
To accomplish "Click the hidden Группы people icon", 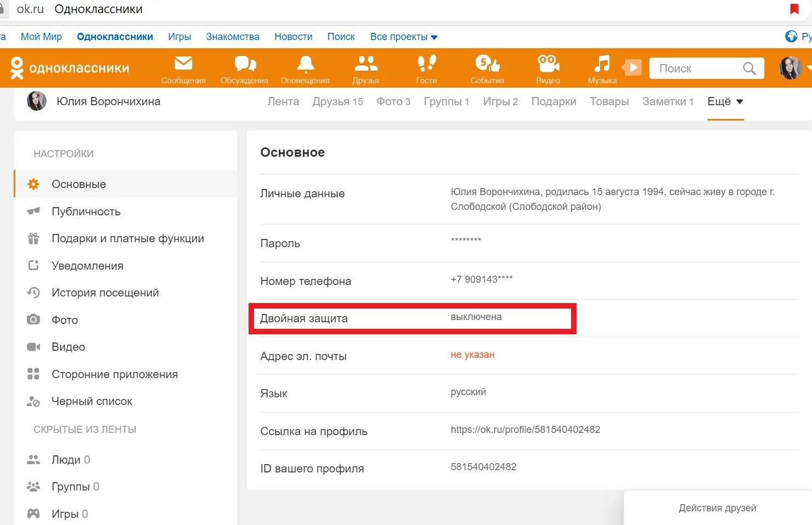I will pyautogui.click(x=33, y=487).
